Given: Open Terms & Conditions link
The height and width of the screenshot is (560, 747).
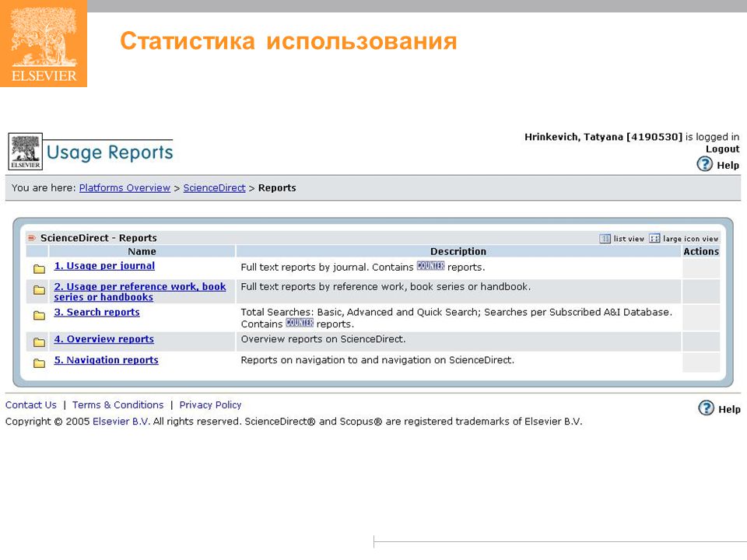Looking at the screenshot, I should [x=117, y=404].
